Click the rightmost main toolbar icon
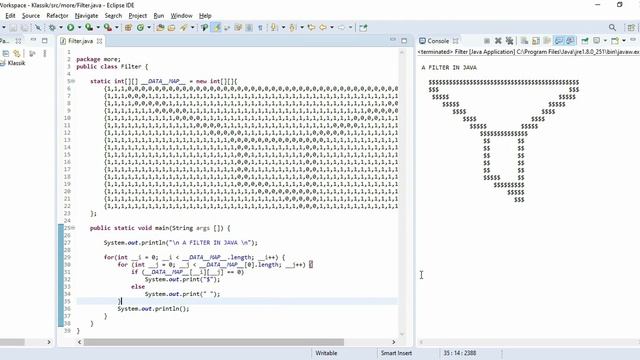This screenshot has height=360, width=640. point(363,28)
